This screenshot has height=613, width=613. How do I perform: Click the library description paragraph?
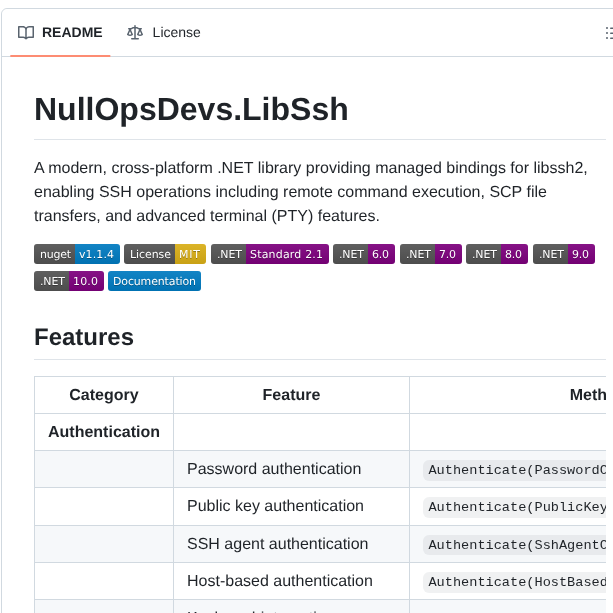pos(311,192)
